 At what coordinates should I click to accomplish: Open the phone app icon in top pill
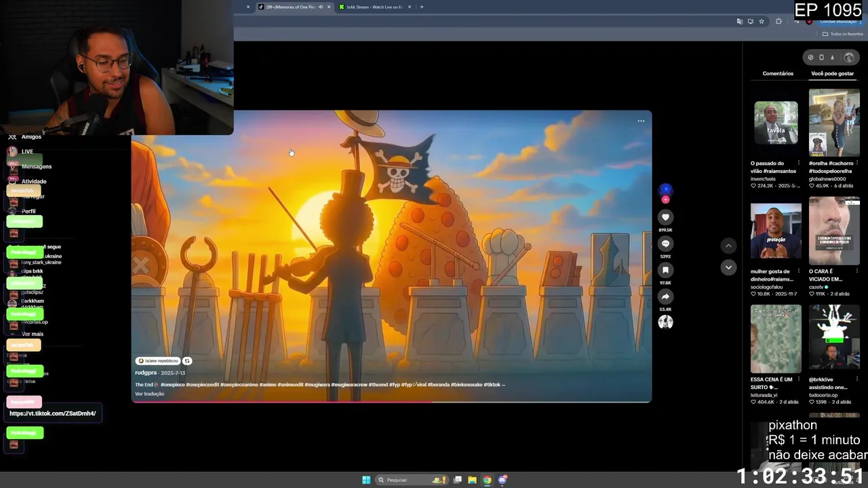pyautogui.click(x=821, y=58)
